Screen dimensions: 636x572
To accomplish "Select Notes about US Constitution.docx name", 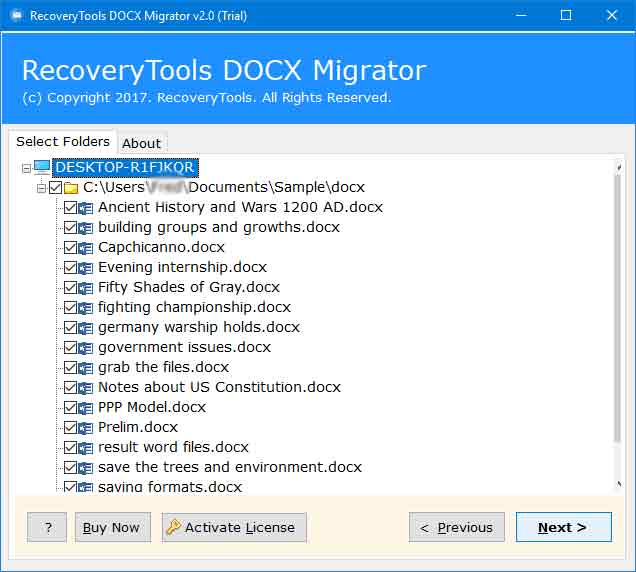I will pyautogui.click(x=219, y=387).
